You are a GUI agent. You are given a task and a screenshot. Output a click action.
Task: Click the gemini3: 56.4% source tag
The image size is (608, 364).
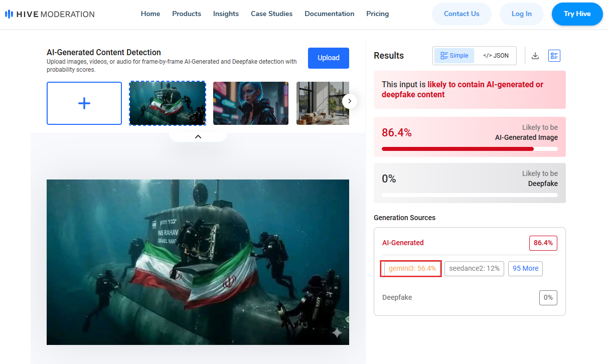tap(411, 268)
